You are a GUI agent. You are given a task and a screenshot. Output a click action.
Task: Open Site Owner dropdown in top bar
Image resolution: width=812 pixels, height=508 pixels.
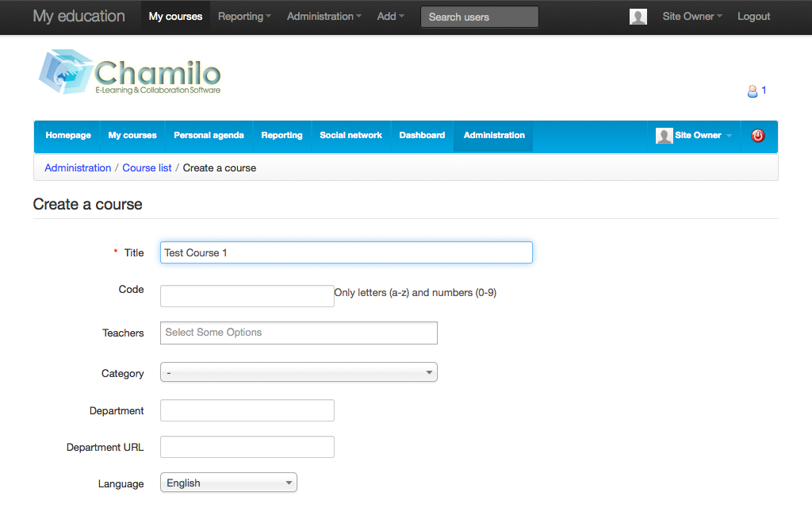[691, 17]
